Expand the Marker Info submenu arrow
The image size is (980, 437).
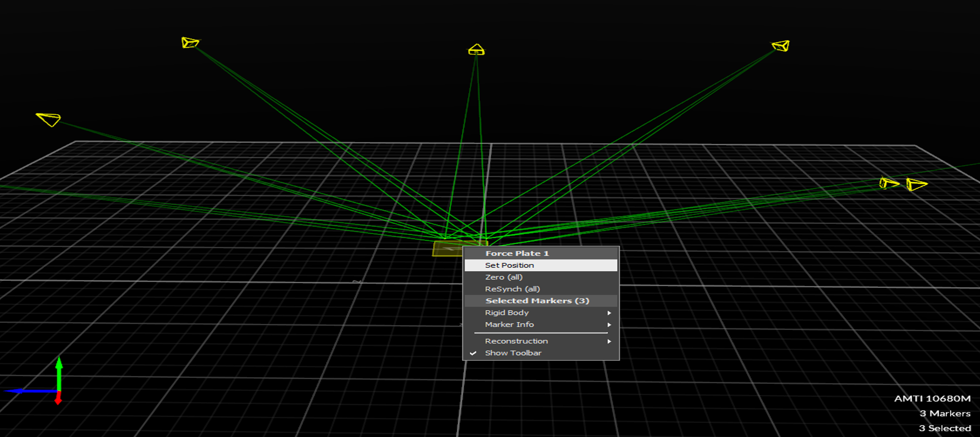coord(609,325)
